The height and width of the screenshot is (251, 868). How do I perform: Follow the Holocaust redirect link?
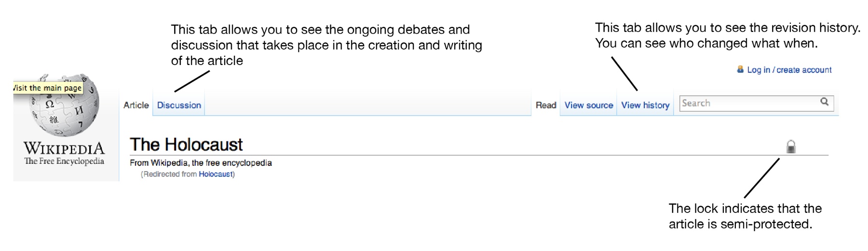click(216, 174)
